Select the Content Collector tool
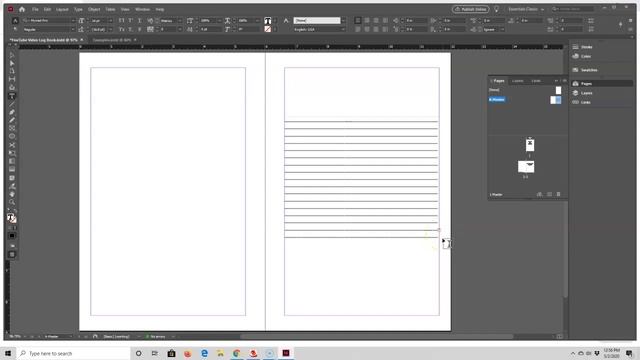Viewport: 640px width, 360px height. (12, 87)
